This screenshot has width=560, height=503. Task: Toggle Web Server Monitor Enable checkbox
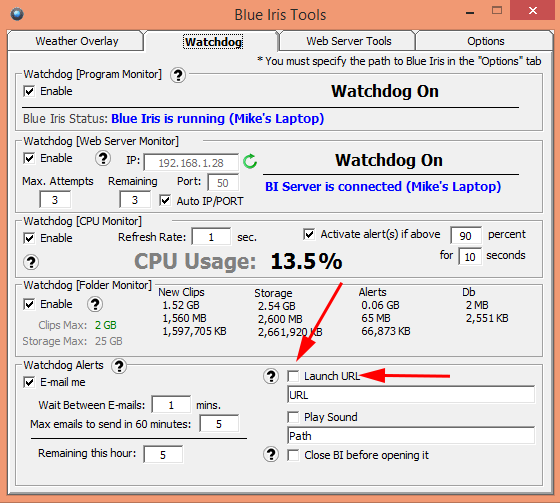29,158
